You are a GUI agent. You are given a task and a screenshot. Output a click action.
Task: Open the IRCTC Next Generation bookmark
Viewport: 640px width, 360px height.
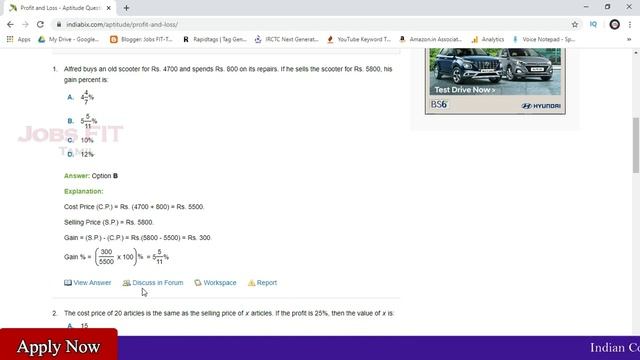point(287,39)
